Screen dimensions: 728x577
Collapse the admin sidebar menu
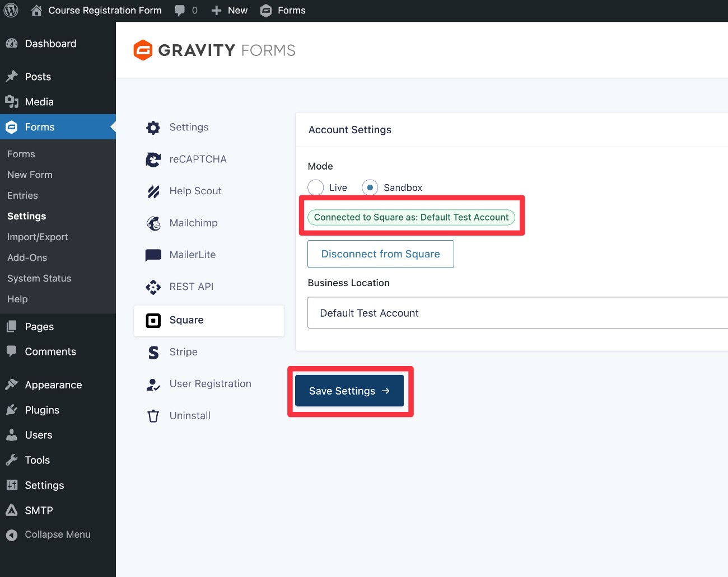point(48,534)
